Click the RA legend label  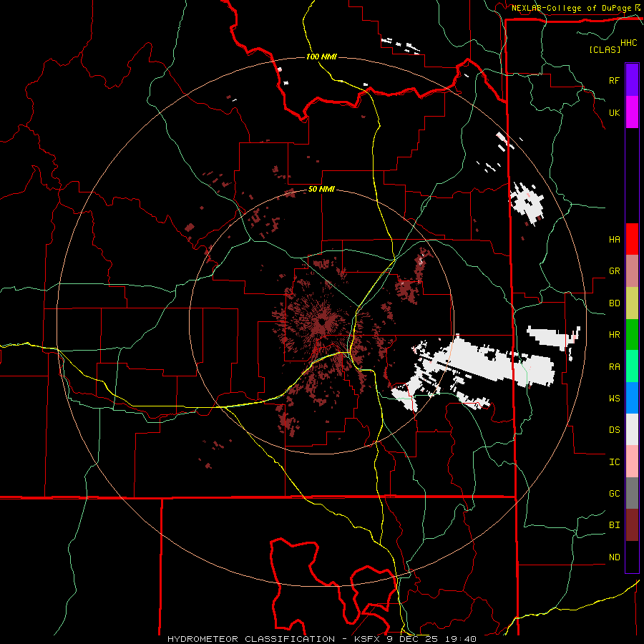point(614,367)
